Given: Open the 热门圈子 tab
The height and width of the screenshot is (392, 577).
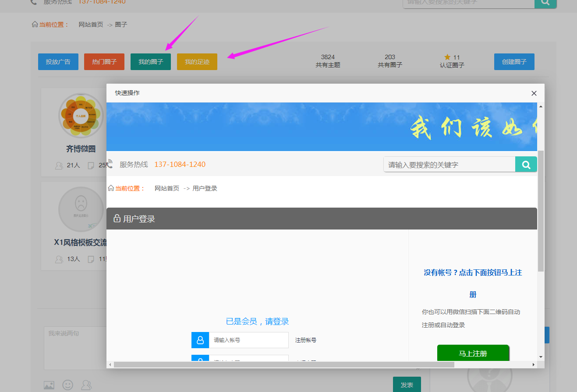Looking at the screenshot, I should [x=104, y=62].
